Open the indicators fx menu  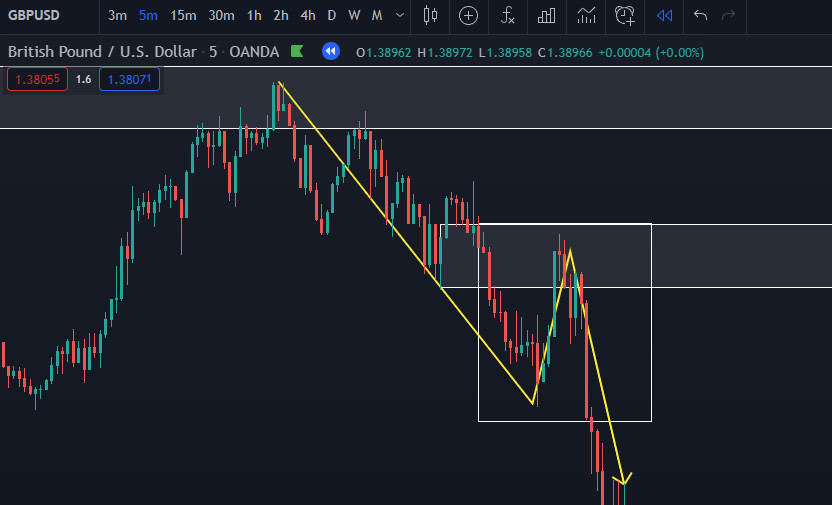pyautogui.click(x=508, y=15)
